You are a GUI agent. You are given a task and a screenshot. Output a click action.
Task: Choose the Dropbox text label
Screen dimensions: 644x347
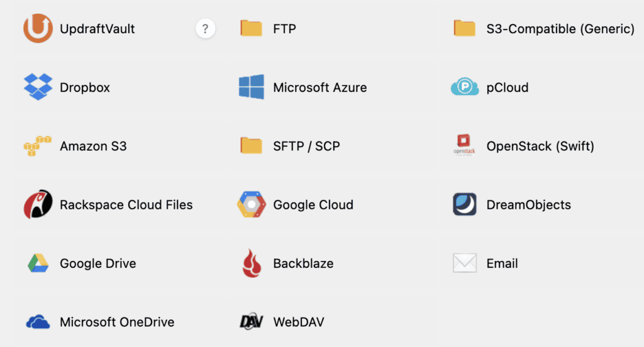point(85,87)
